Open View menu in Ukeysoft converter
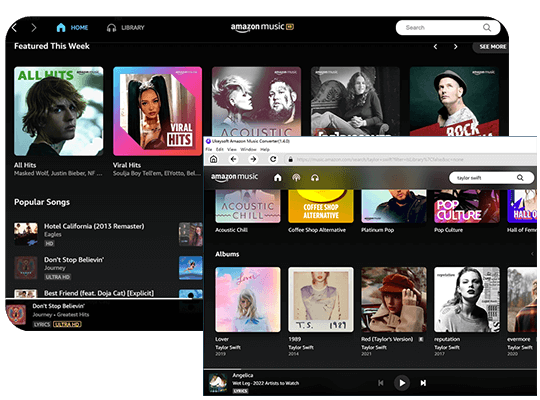The height and width of the screenshot is (400, 540). coord(232,149)
